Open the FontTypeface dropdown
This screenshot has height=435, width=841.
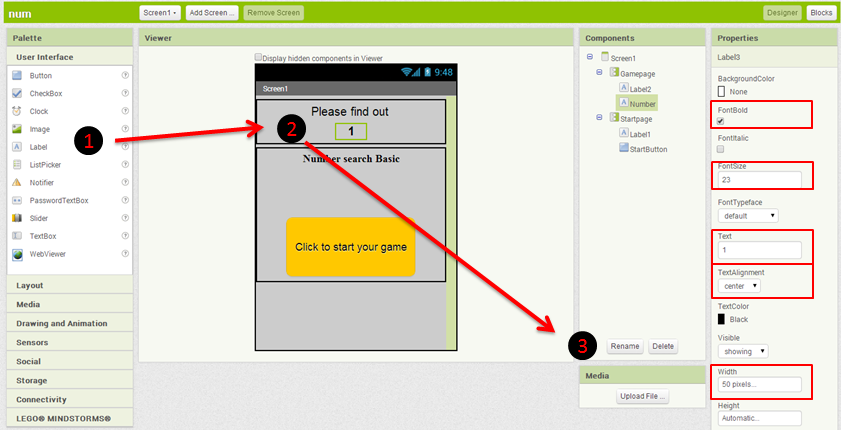(748, 216)
